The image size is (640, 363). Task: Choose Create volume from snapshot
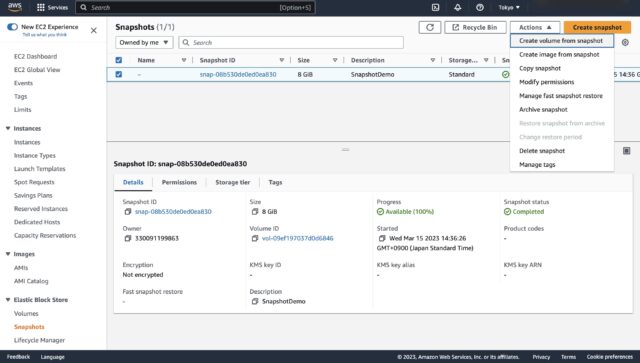pyautogui.click(x=561, y=41)
